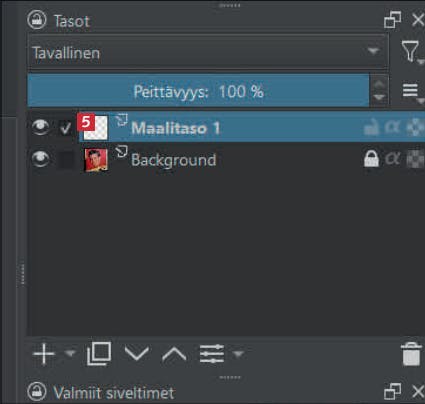
Task: Hide the Maalitaso 1 layer
Action: (x=41, y=127)
